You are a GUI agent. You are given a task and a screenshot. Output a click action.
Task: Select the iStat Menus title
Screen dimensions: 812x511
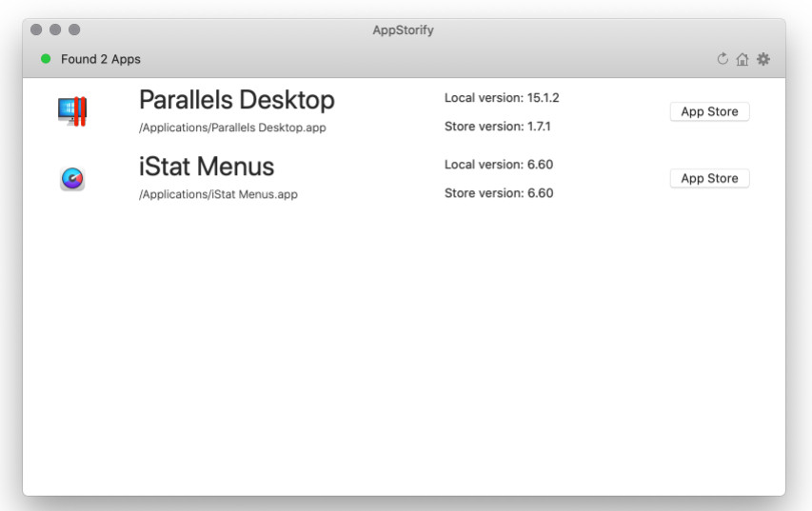[x=207, y=167]
